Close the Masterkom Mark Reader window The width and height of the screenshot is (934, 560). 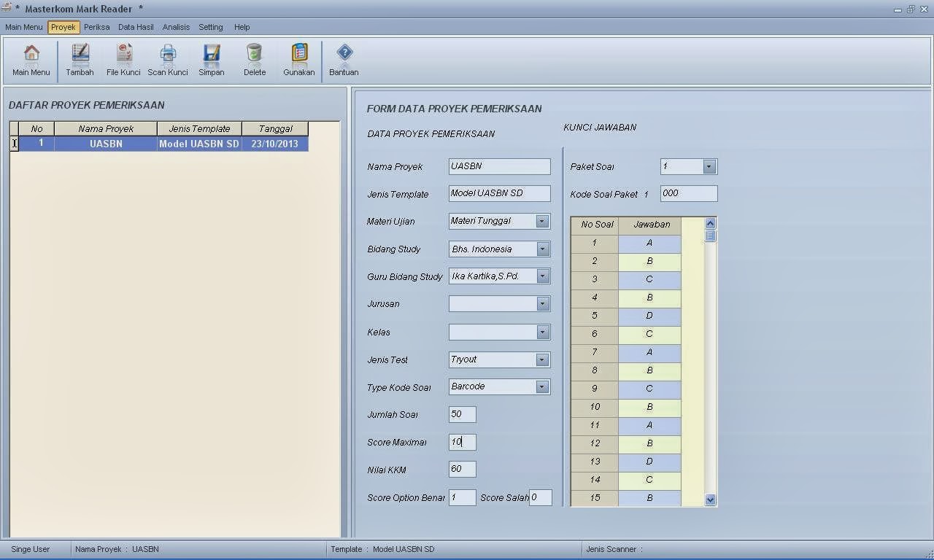pyautogui.click(x=924, y=9)
